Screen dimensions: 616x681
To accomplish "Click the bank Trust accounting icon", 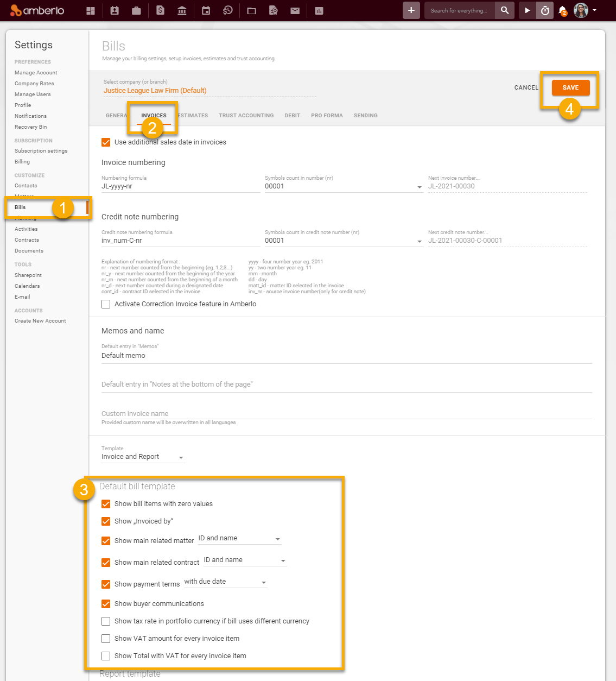I will tap(182, 10).
